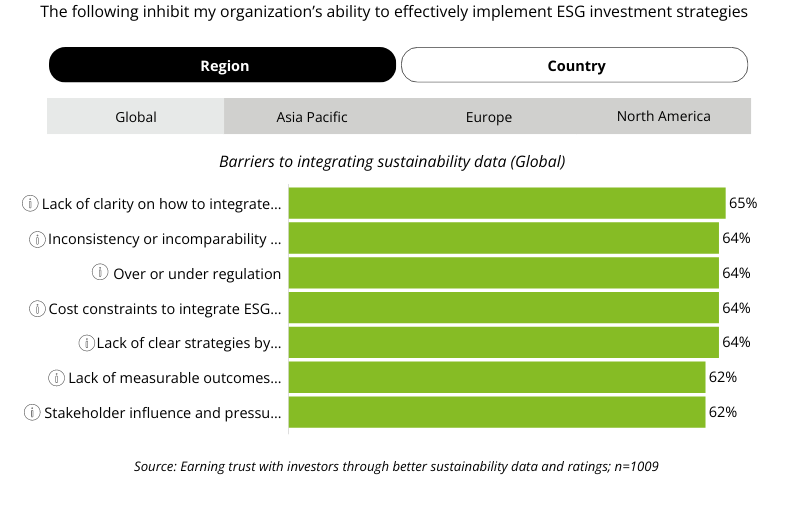Switch to the Region view toggle
Viewport: 800px width, 507px height.
(223, 66)
